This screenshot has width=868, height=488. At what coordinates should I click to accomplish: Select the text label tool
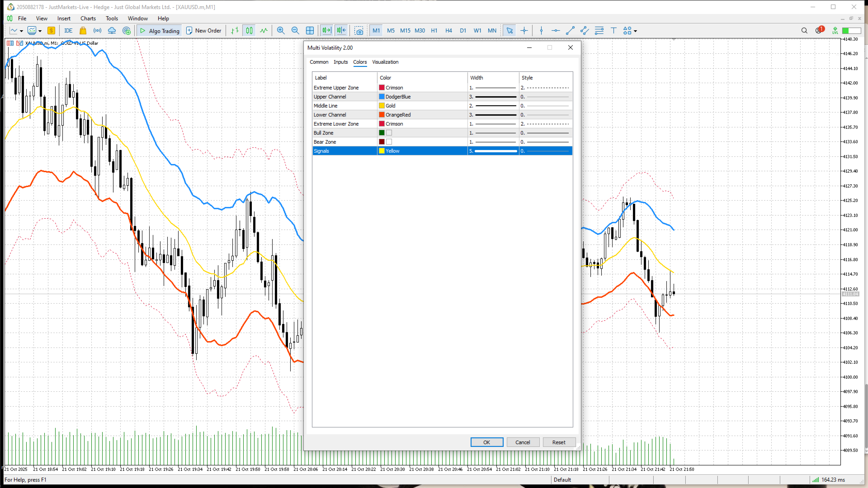tap(613, 31)
